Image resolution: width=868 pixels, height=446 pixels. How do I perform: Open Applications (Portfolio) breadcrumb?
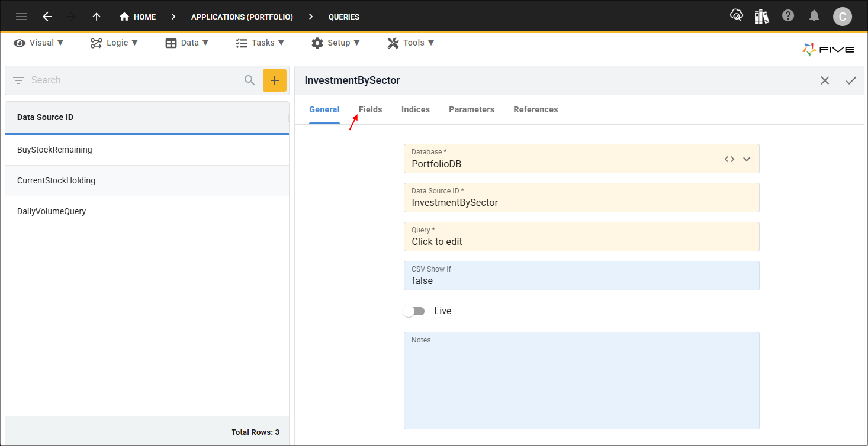coord(242,17)
